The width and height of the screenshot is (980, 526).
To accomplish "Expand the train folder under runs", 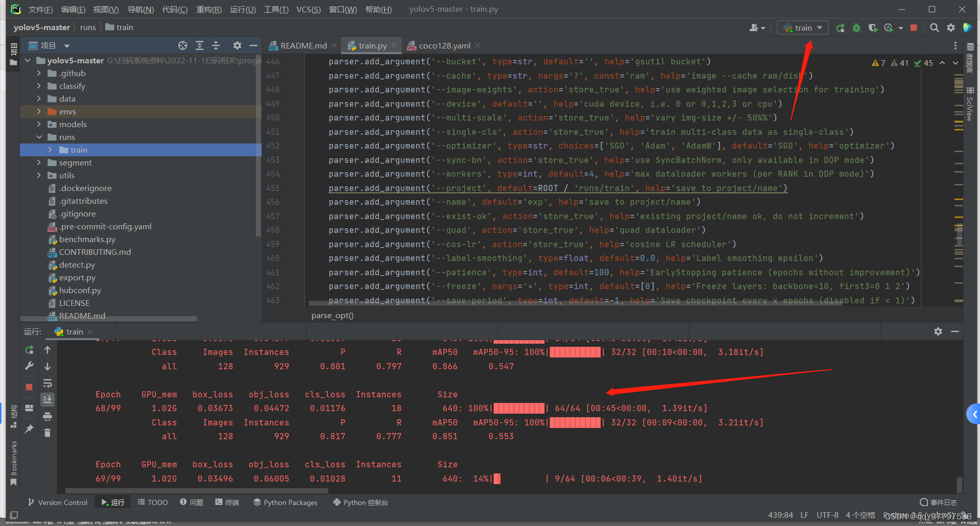I will pos(50,150).
